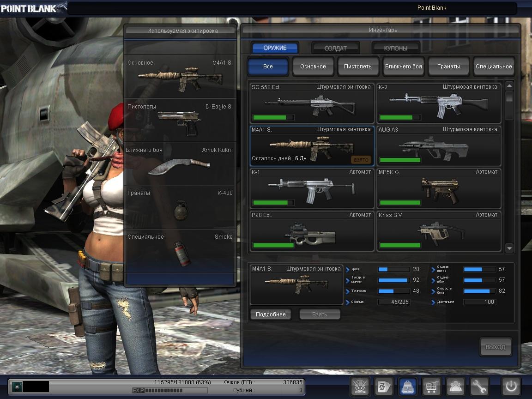532x399 pixels.
Task: Click the Точность accuracy stat bar
Action: 393,291
